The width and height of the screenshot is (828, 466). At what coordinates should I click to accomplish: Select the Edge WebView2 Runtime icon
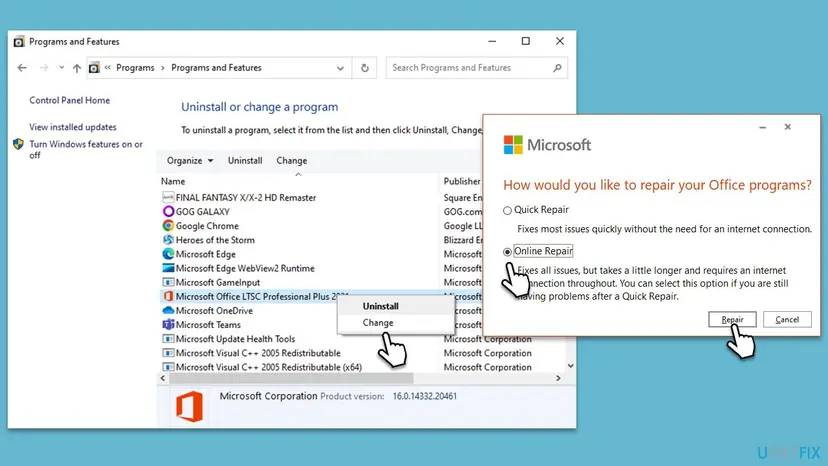click(x=168, y=268)
